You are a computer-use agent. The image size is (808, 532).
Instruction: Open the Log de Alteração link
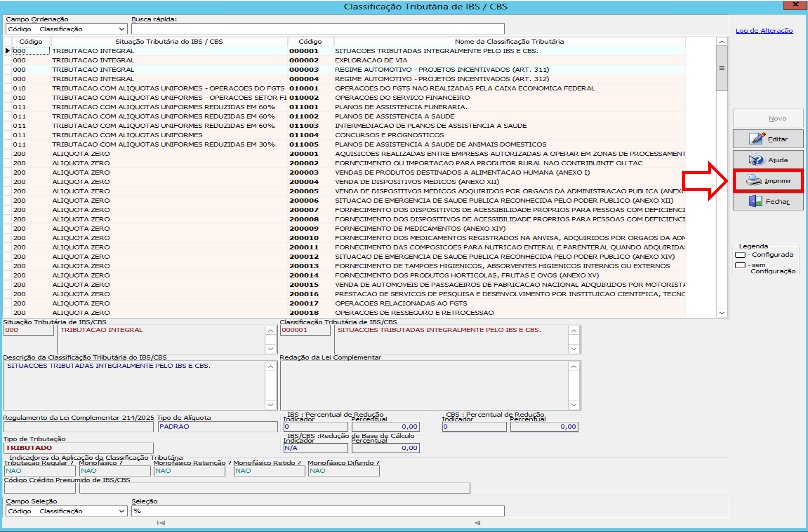(x=764, y=31)
